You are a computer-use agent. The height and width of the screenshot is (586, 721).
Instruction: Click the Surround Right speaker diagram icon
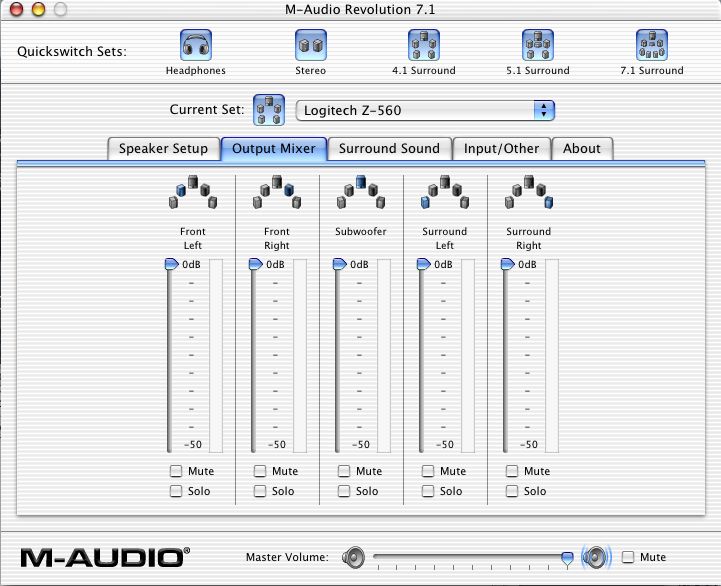tap(529, 192)
